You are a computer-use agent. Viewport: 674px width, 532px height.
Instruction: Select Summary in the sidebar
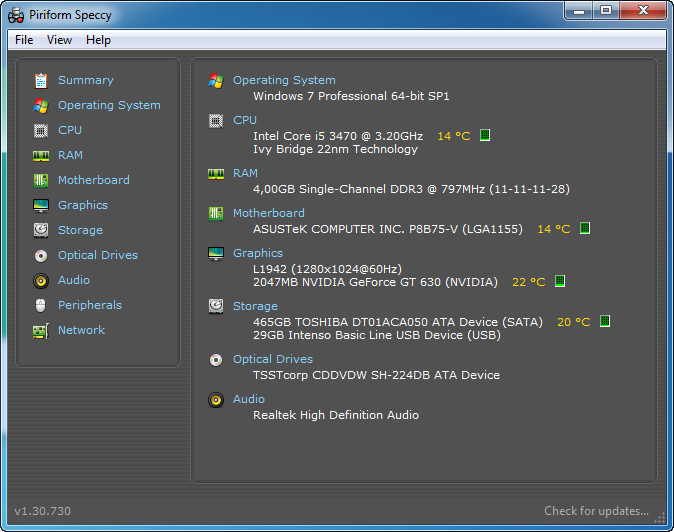(x=86, y=80)
